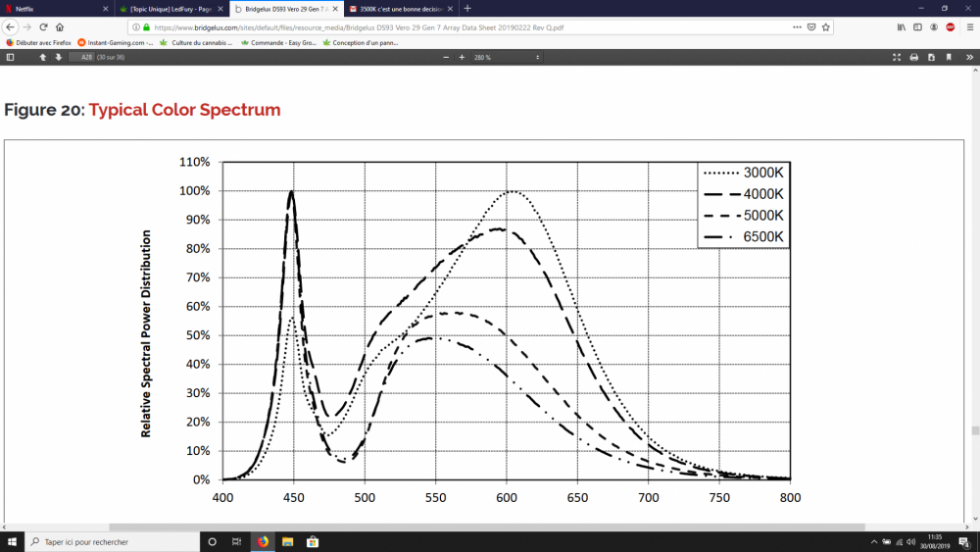Click the 3000K legend entry

click(x=743, y=173)
